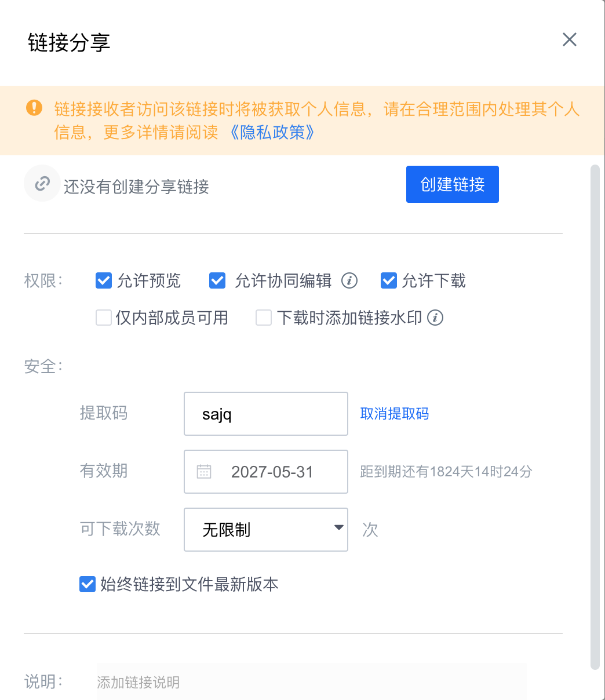
Task: Click the info icon beside 允许协同编辑
Action: pyautogui.click(x=349, y=281)
